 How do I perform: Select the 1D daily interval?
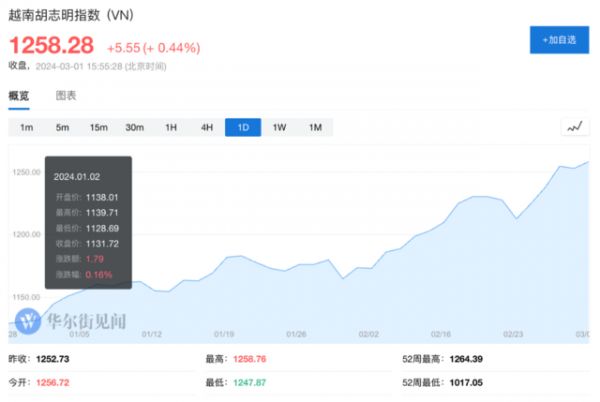(x=243, y=127)
